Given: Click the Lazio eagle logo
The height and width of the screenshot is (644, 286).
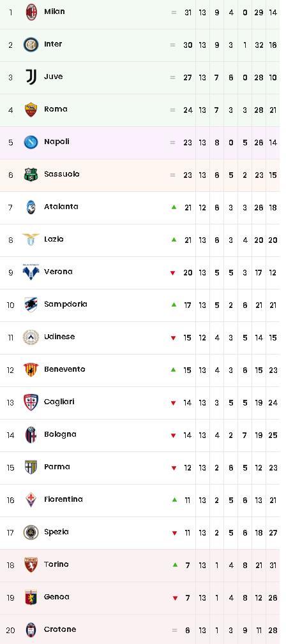Looking at the screenshot, I should coord(31,240).
